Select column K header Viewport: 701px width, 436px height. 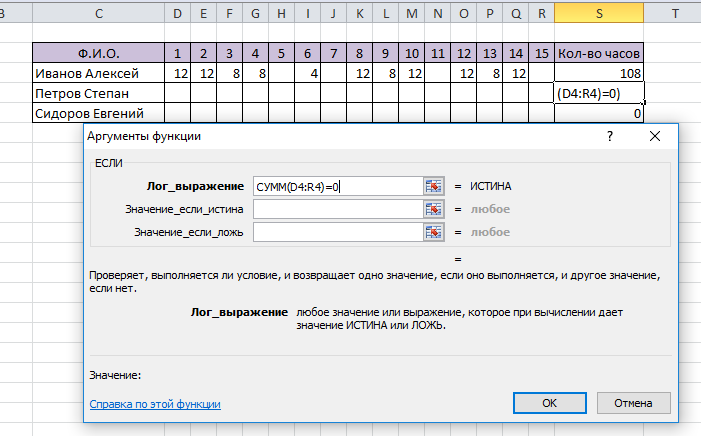359,13
